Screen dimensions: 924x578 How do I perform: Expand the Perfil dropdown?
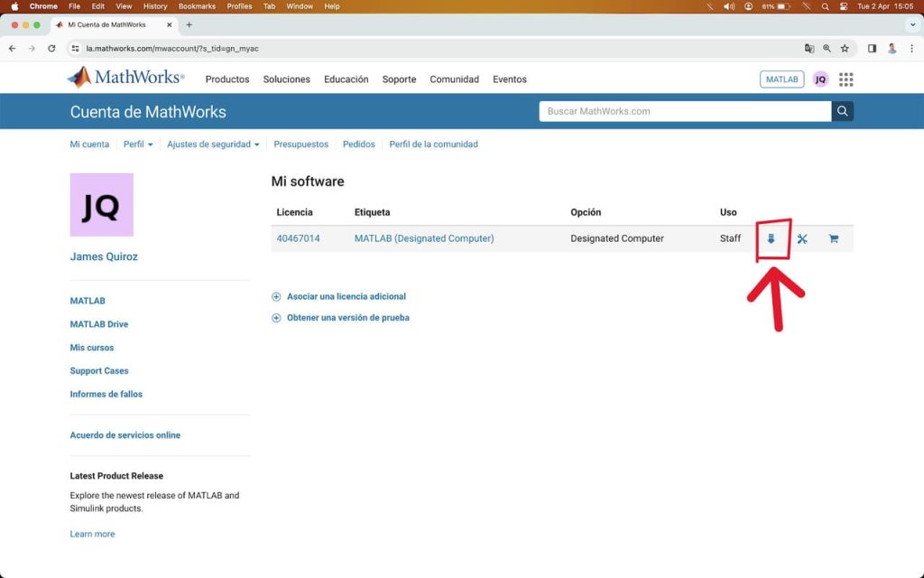(138, 144)
